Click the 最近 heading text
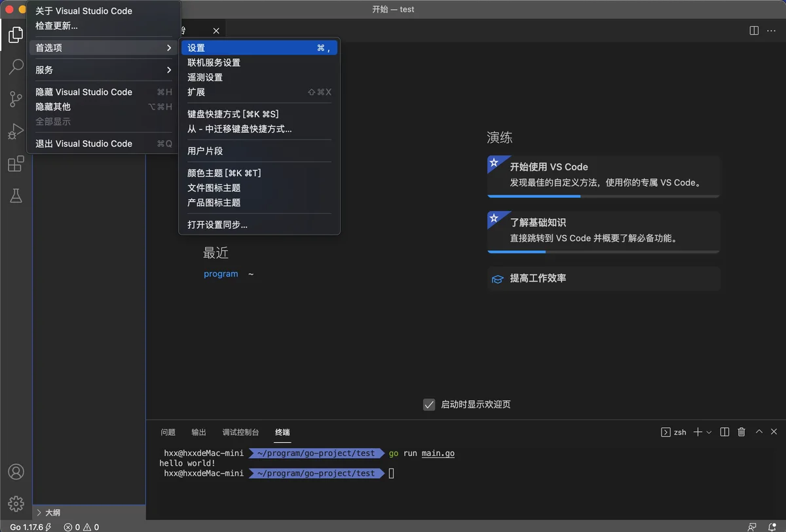Image resolution: width=786 pixels, height=532 pixels. click(x=215, y=253)
